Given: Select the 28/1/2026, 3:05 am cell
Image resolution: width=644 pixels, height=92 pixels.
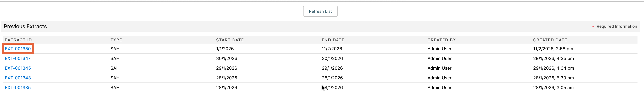Looking at the screenshot, I should (553, 88).
